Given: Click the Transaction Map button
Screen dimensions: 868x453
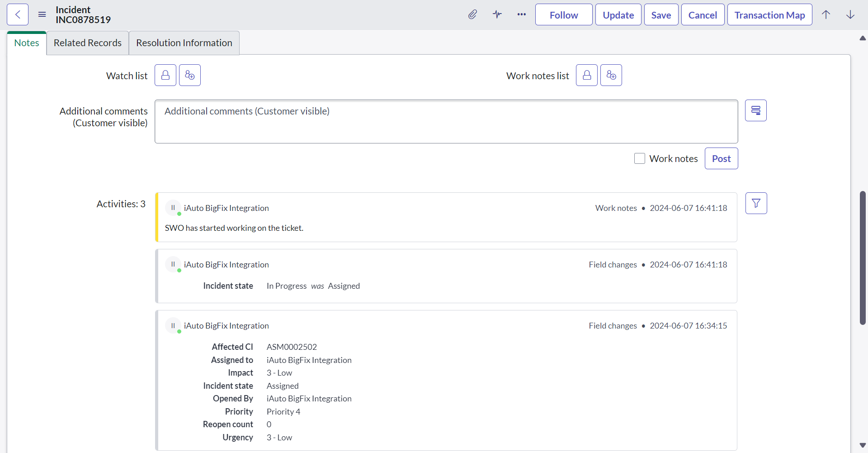Looking at the screenshot, I should tap(769, 15).
